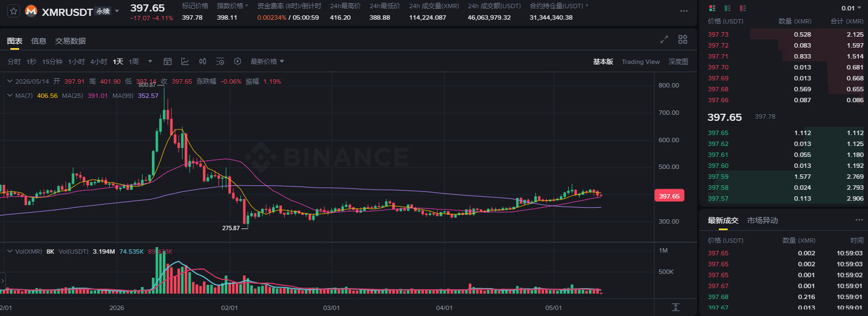The image size is (868, 316).
Task: Collapse the Vol(XMR) legend chevron
Action: pos(10,251)
